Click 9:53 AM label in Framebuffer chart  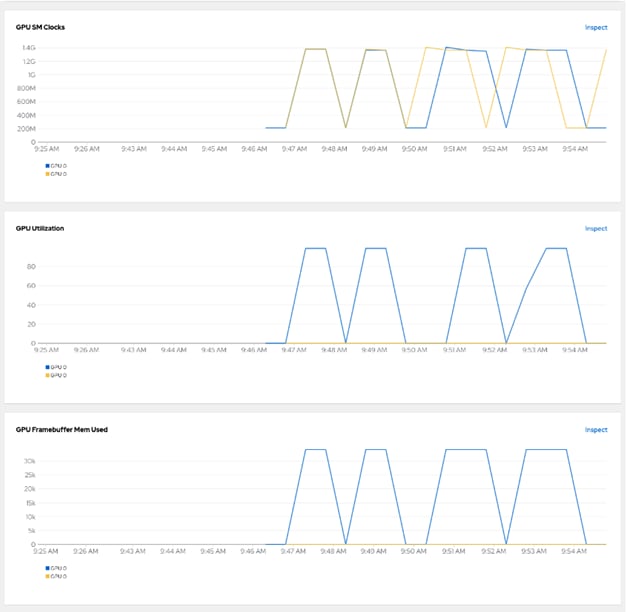(534, 552)
